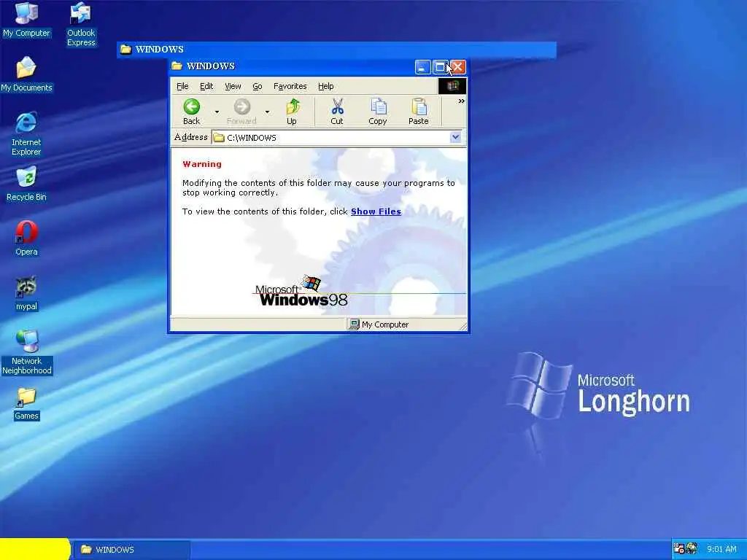The height and width of the screenshot is (560, 747).
Task: Click the grayed Forward arrow icon
Action: tap(242, 106)
